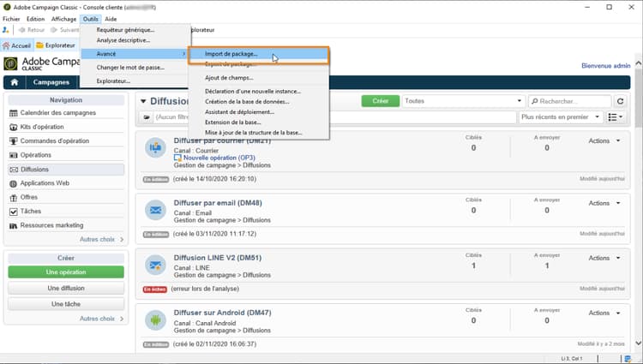Open Actions for Diffusion LINE V2
The height and width of the screenshot is (364, 643).
(604, 258)
